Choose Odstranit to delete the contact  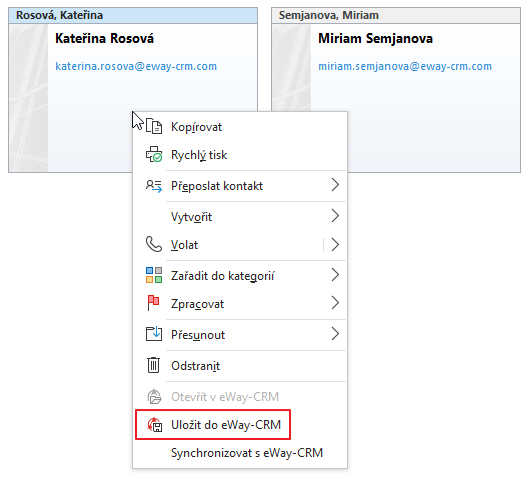(240, 366)
